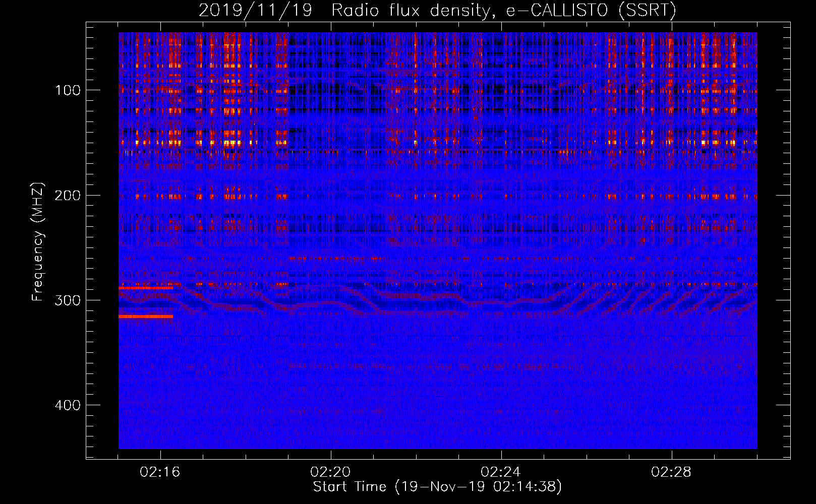Select the 'Frequency (MHZ)' axis label
The height and width of the screenshot is (504, 816).
click(38, 241)
